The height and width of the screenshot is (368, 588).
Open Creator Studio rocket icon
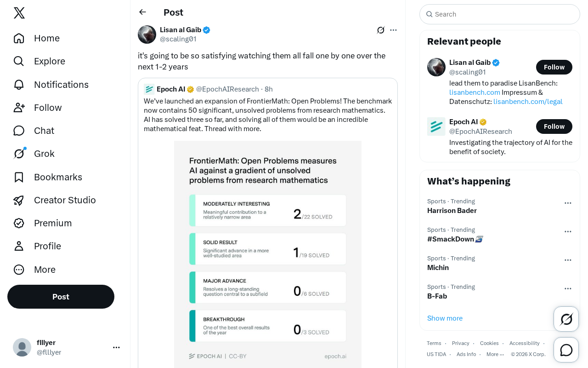tap(19, 200)
